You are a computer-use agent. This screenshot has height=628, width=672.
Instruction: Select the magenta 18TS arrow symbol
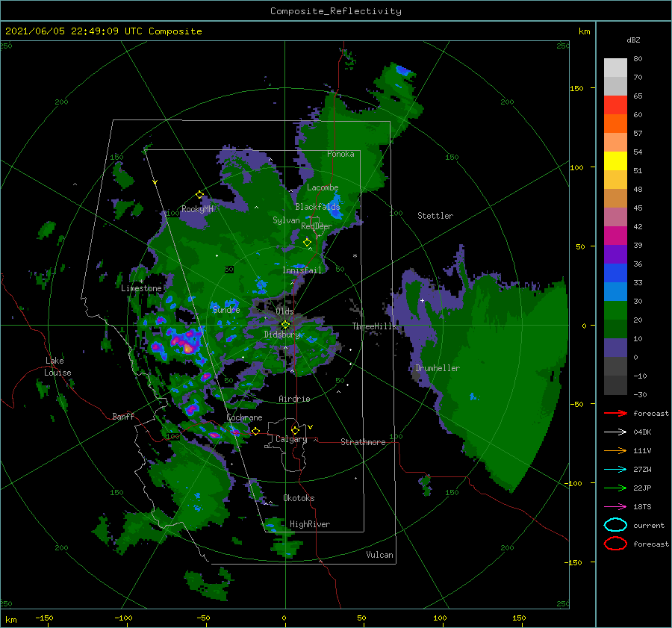615,507
